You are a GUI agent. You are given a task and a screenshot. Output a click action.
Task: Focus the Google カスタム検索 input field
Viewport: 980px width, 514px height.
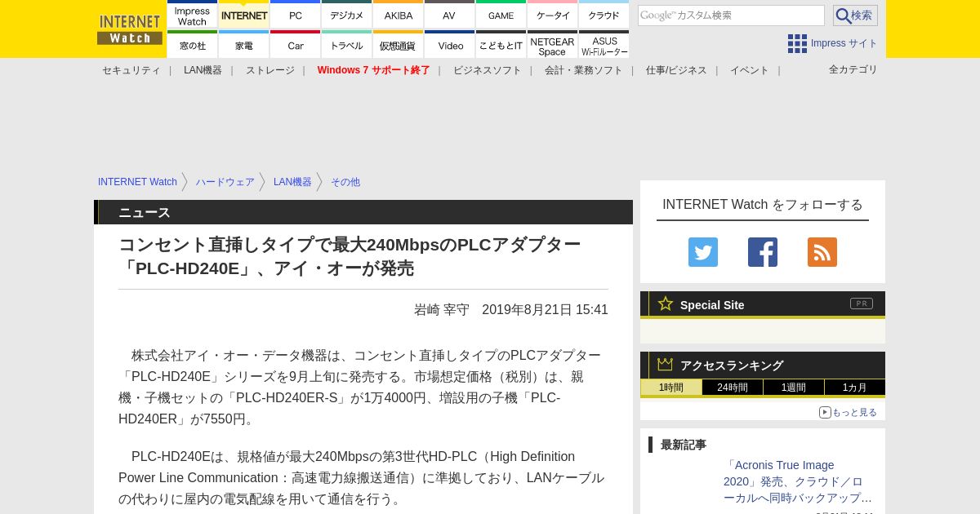click(731, 16)
